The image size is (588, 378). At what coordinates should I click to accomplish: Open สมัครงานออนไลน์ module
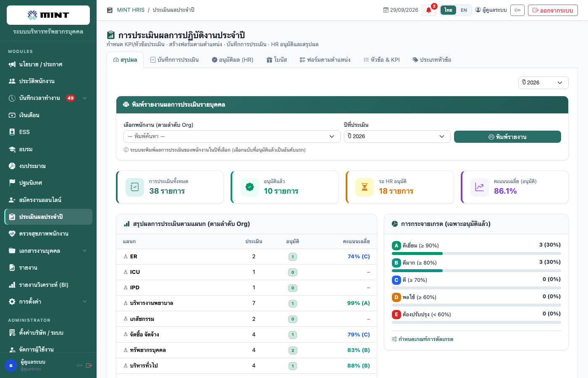[x=48, y=200]
